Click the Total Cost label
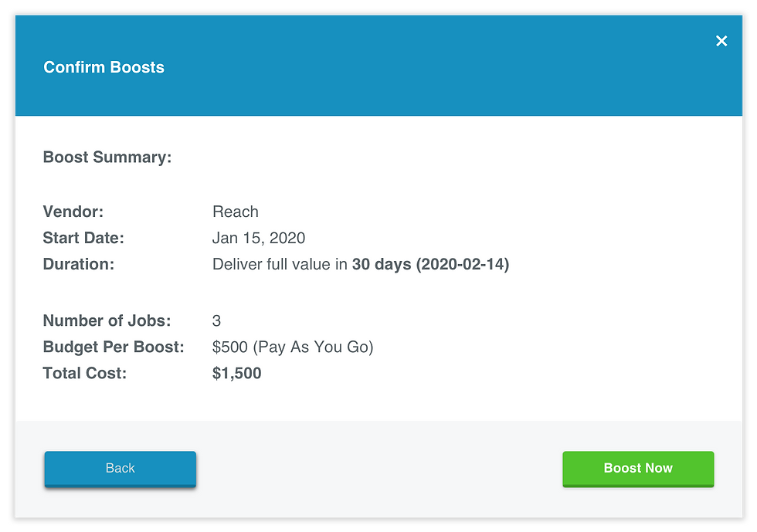Viewport: 757px width, 532px height. click(84, 373)
